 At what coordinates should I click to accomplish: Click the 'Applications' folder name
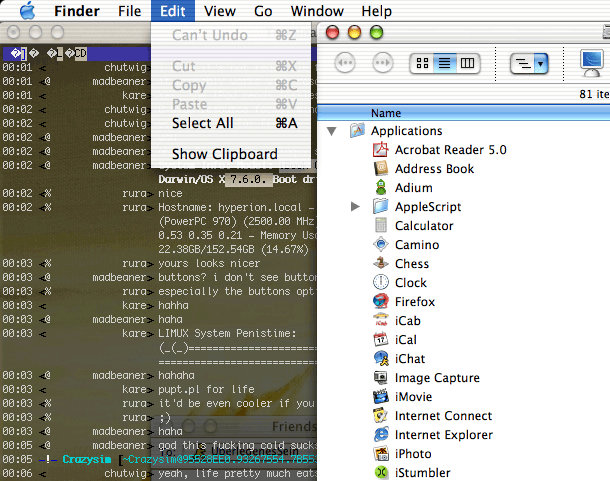[x=407, y=131]
